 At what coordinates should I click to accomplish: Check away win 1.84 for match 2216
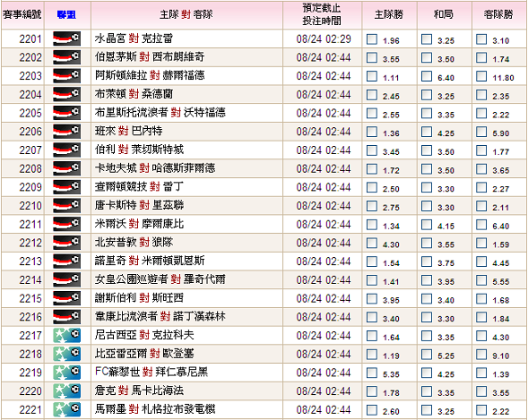click(481, 317)
